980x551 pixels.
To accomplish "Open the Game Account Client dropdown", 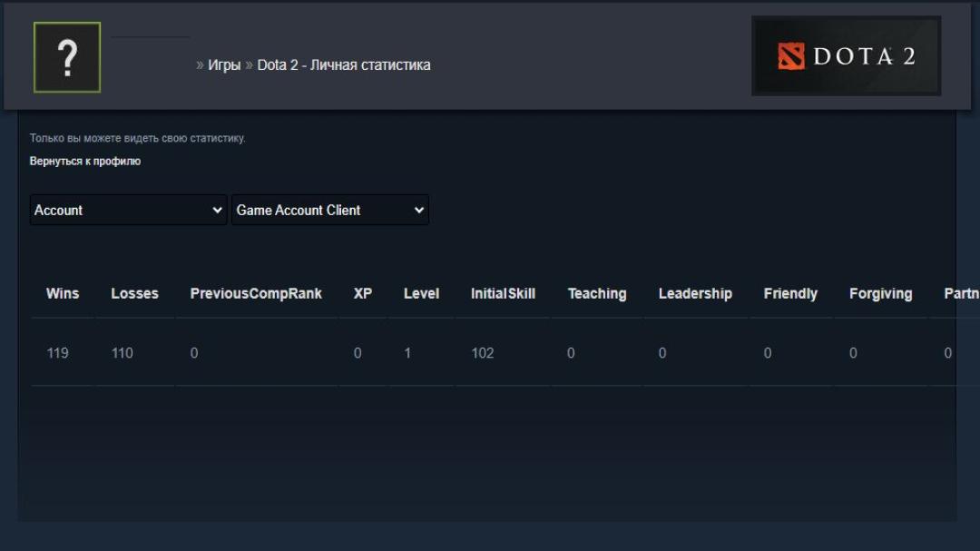I will coord(330,211).
